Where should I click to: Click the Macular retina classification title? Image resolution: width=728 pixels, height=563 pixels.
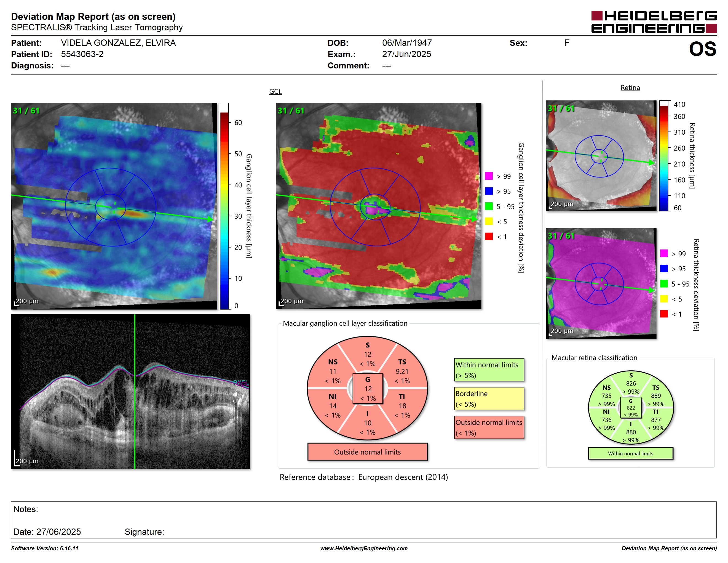(x=594, y=358)
